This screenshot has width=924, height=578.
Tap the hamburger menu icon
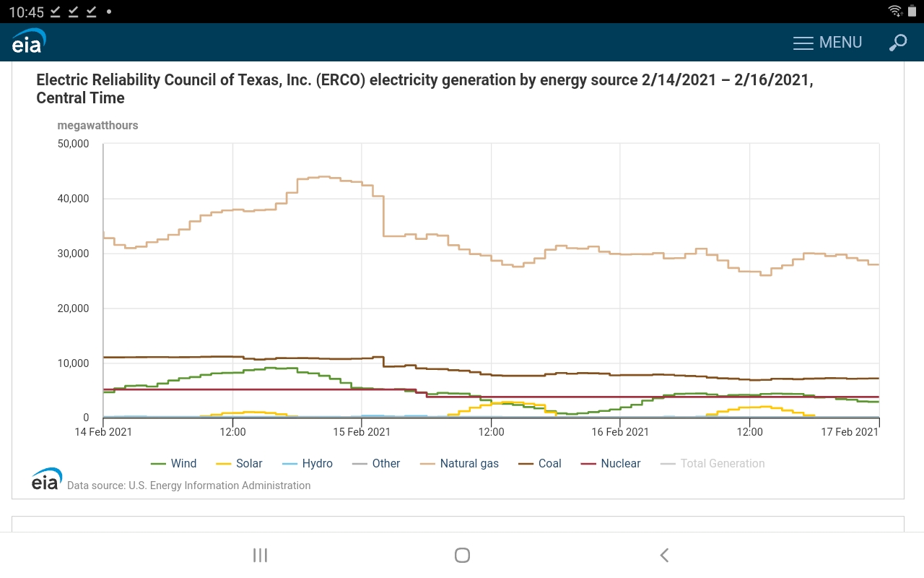coord(803,43)
